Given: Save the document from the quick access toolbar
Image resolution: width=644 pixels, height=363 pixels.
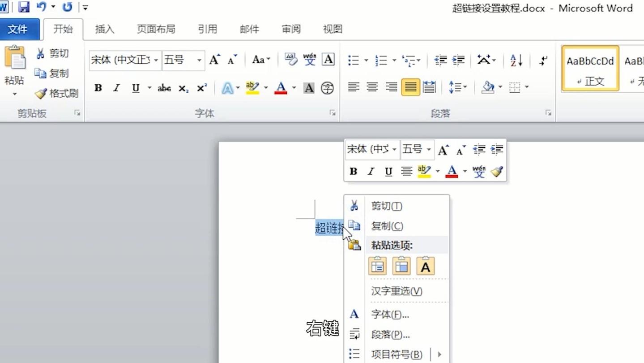Looking at the screenshot, I should (x=23, y=7).
